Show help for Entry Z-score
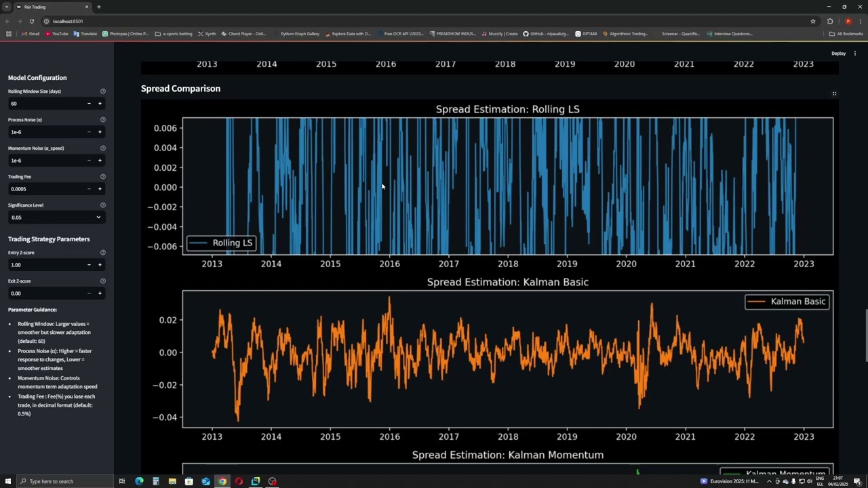Image resolution: width=868 pixels, height=488 pixels. tap(103, 253)
